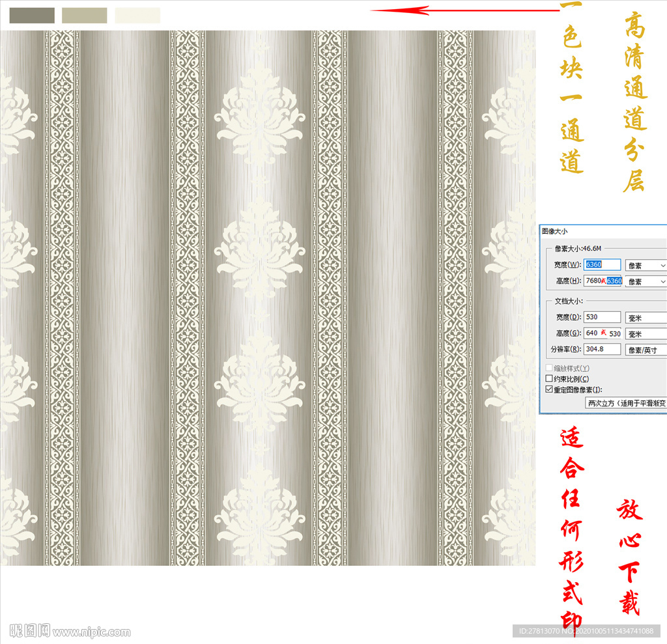Open the 像素 unit dropdown for height
Image resolution: width=667 pixels, height=644 pixels.
[646, 281]
